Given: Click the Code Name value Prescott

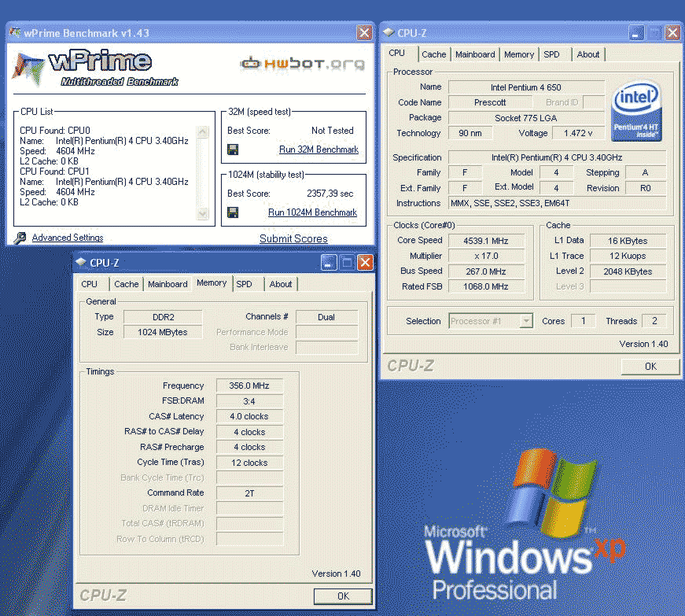Looking at the screenshot, I should 490,102.
